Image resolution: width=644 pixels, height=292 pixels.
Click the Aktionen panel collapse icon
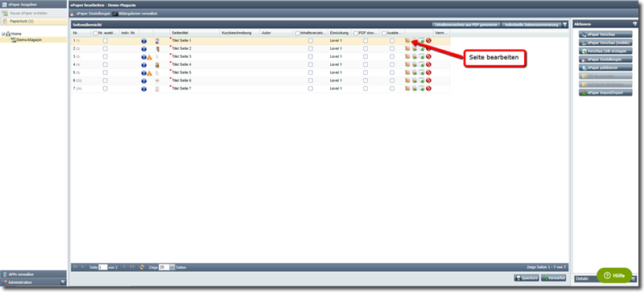(x=635, y=24)
